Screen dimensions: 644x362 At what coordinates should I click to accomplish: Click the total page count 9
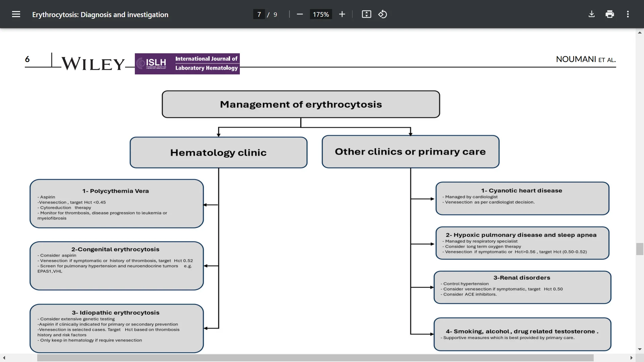coord(275,15)
